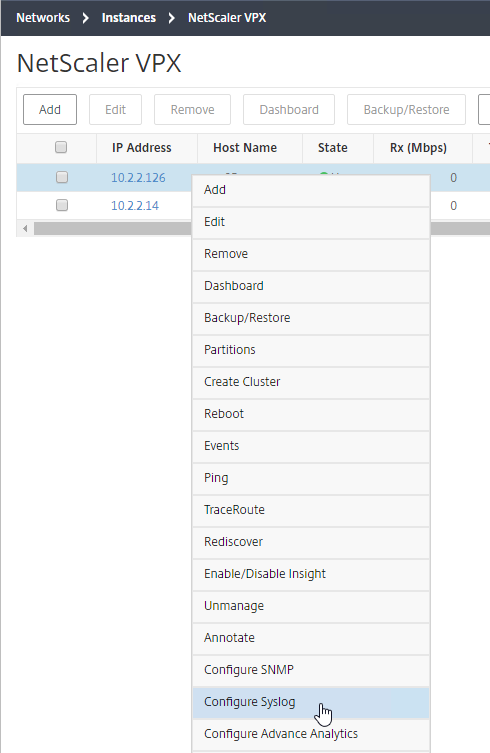Pick Reboot in the context menu
Image resolution: width=490 pixels, height=753 pixels.
tap(311, 414)
